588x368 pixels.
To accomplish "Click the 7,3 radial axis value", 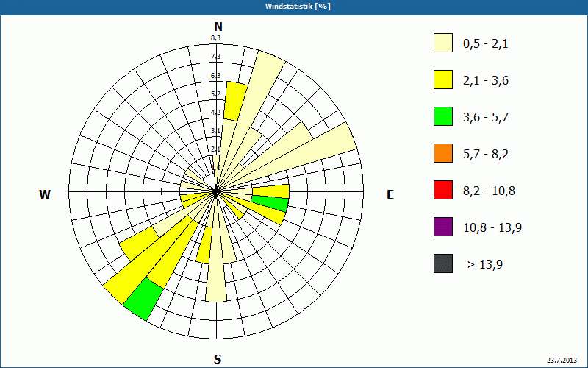I will click(x=215, y=57).
